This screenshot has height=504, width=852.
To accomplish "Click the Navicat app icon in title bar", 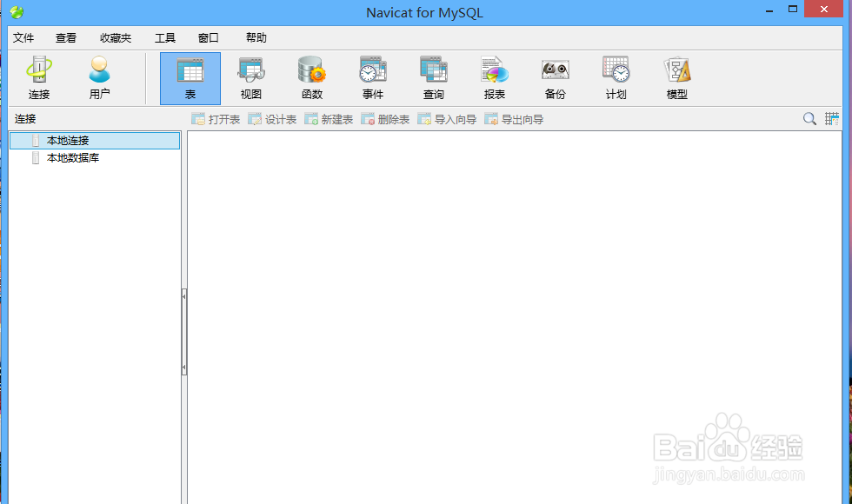I will 17,12.
